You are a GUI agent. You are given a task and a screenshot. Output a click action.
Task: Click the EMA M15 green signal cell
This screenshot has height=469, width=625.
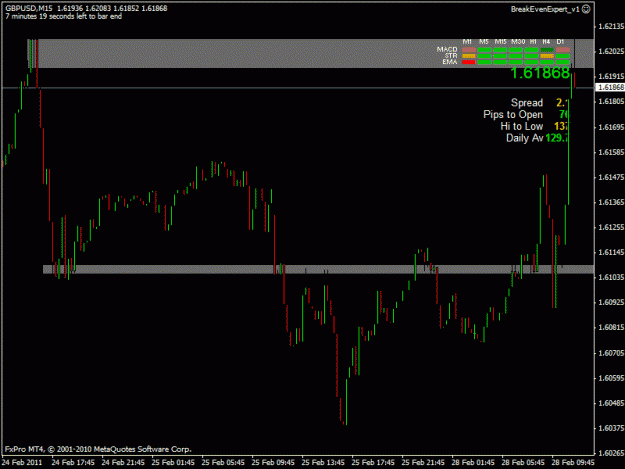[x=500, y=62]
